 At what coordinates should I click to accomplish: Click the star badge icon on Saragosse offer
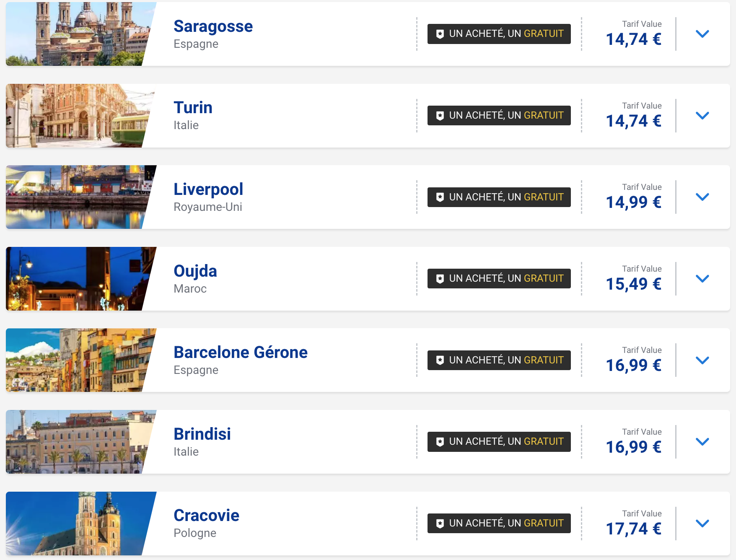(440, 34)
